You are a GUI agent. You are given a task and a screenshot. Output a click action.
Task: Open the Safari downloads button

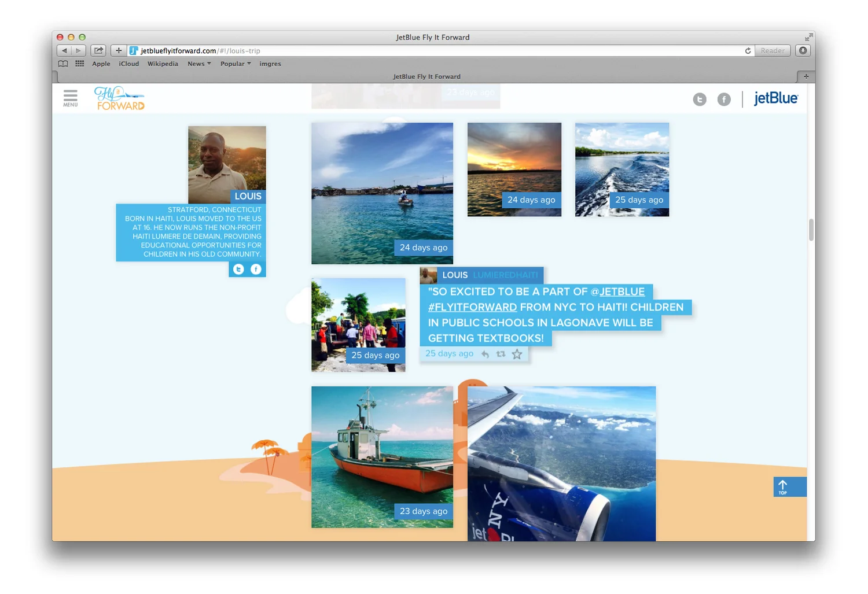point(803,51)
